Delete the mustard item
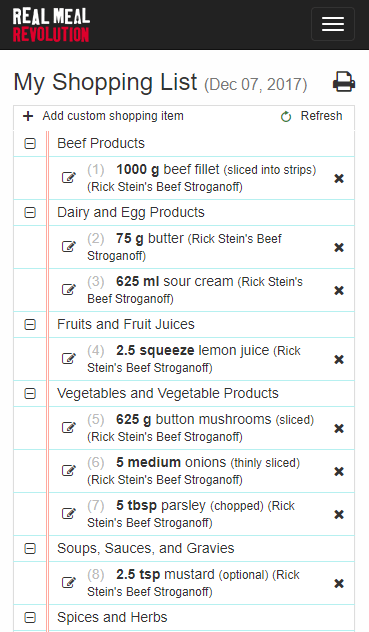This screenshot has width=369, height=632. (339, 583)
